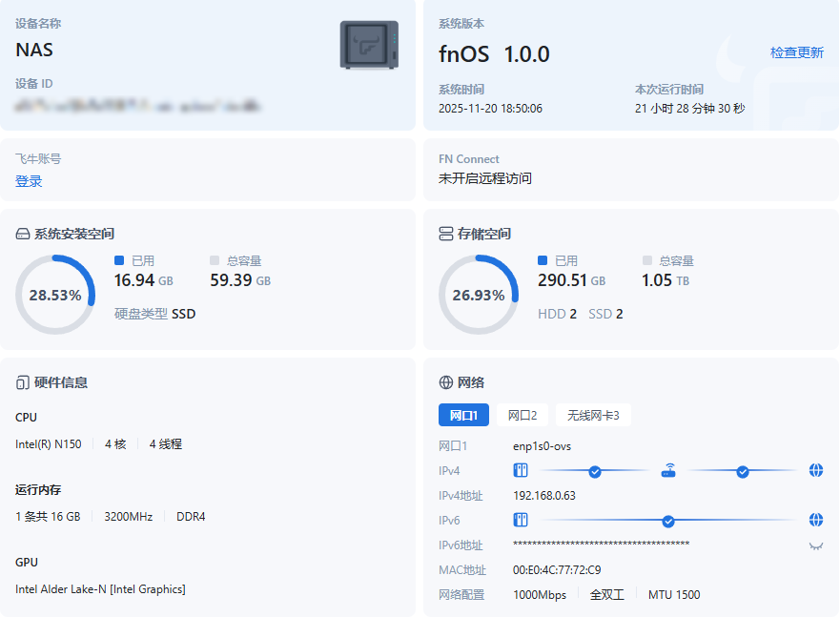Click the 26.93% storage usage ring
This screenshot has height=617, width=840.
(x=479, y=295)
